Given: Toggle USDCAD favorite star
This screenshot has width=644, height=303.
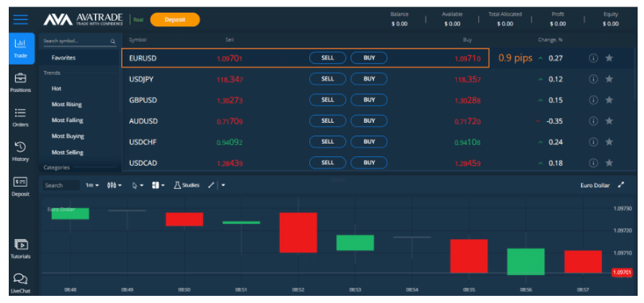Looking at the screenshot, I should click(x=609, y=163).
